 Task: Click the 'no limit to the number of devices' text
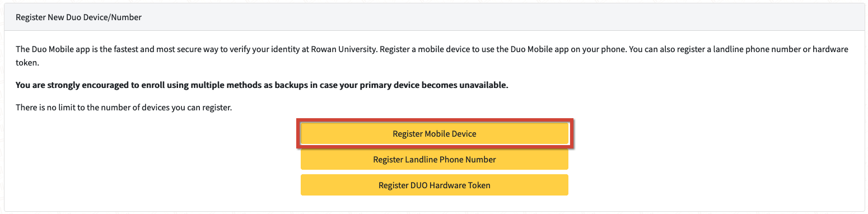(124, 107)
